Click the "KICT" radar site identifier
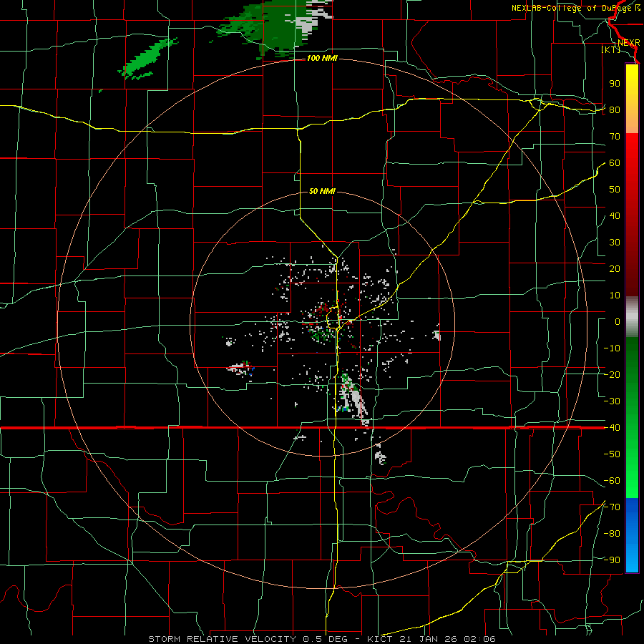Screen dimensions: 644x644 coord(380,639)
